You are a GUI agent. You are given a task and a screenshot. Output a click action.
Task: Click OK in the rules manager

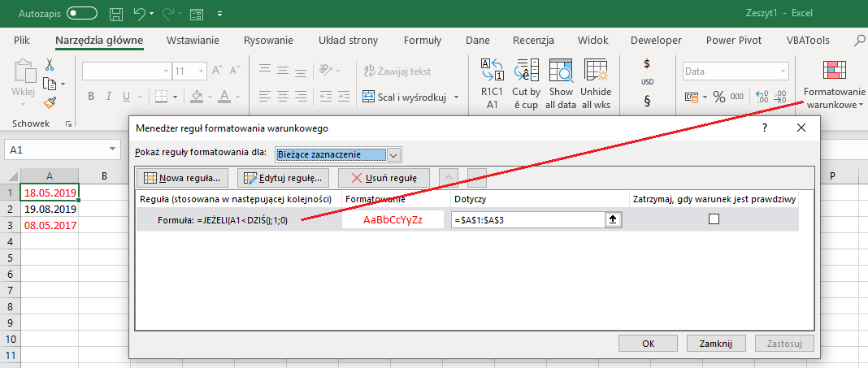[649, 343]
